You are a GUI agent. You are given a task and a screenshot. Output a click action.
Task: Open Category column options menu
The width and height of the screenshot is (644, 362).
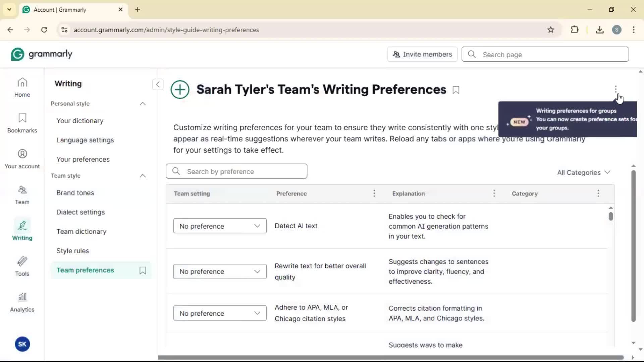598,193
